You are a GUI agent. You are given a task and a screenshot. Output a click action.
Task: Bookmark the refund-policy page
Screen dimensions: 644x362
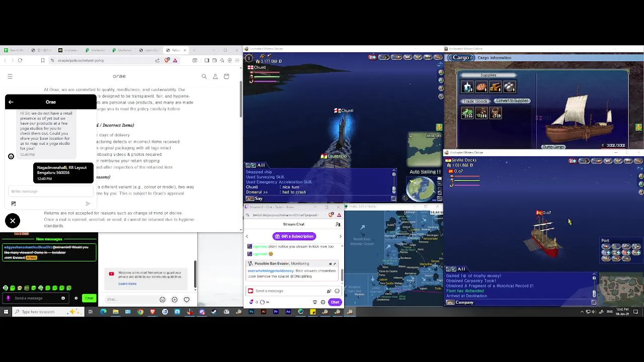coord(43,60)
